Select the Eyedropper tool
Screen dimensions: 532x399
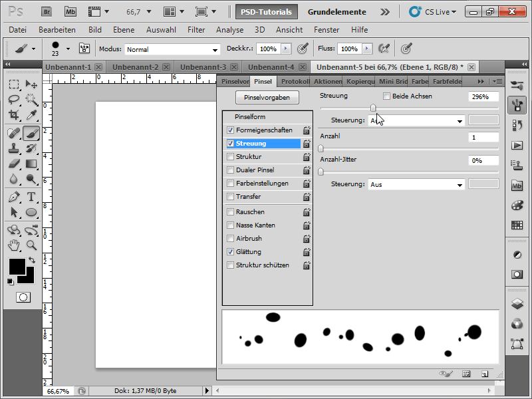coord(31,114)
